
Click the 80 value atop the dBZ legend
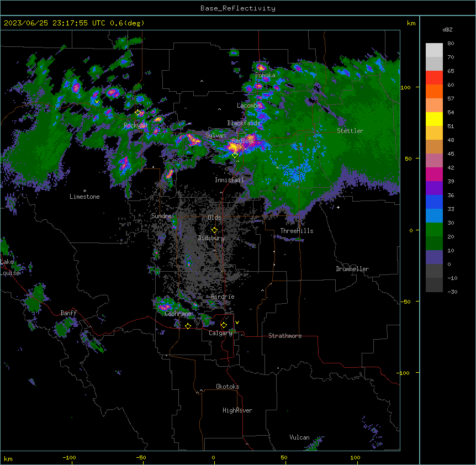click(x=451, y=44)
